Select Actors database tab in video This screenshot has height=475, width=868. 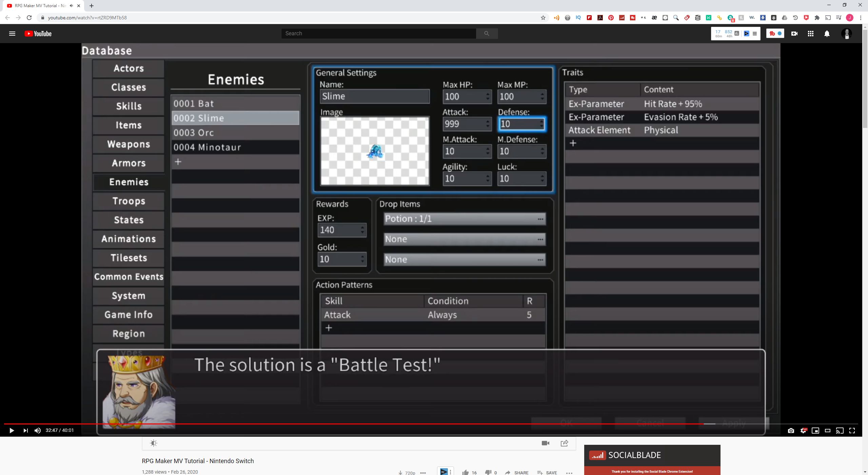(x=129, y=68)
